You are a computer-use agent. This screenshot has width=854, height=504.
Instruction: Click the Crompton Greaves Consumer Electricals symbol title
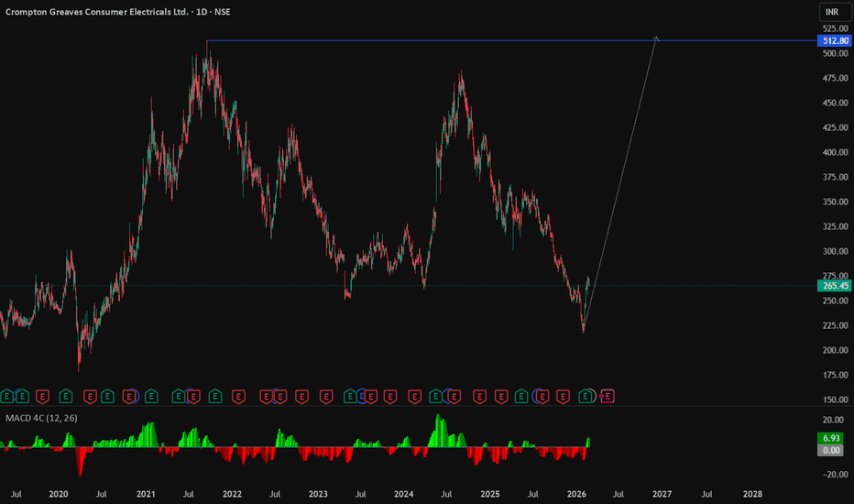(97, 11)
